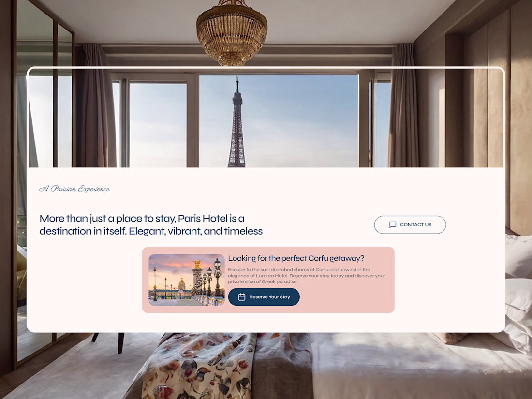Select the 'More than just a place to stay' headline

tap(151, 224)
